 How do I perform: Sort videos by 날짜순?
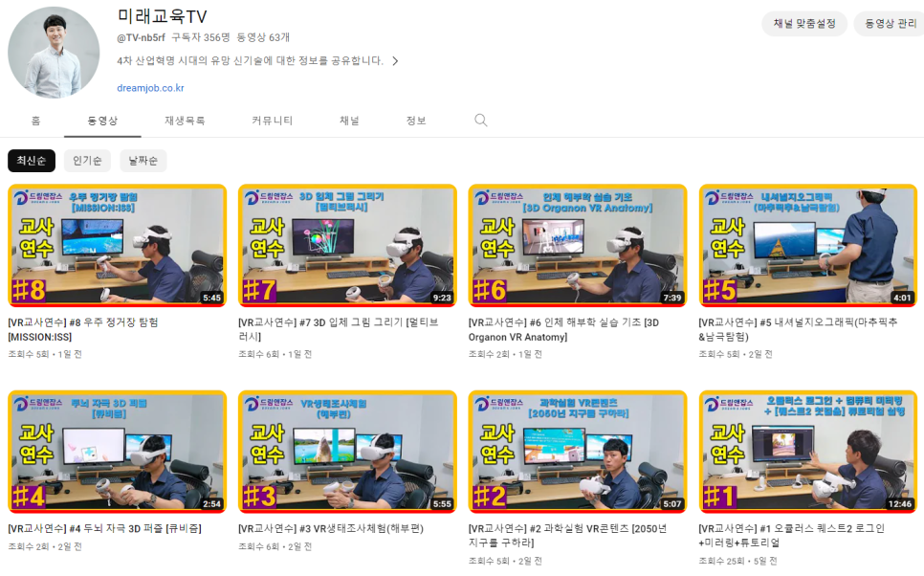pyautogui.click(x=143, y=161)
